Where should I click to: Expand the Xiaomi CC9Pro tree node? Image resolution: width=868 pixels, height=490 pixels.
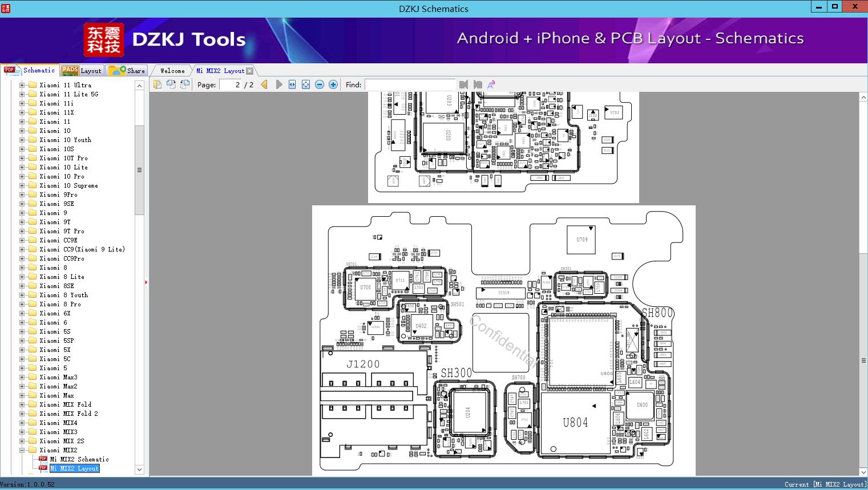click(22, 258)
